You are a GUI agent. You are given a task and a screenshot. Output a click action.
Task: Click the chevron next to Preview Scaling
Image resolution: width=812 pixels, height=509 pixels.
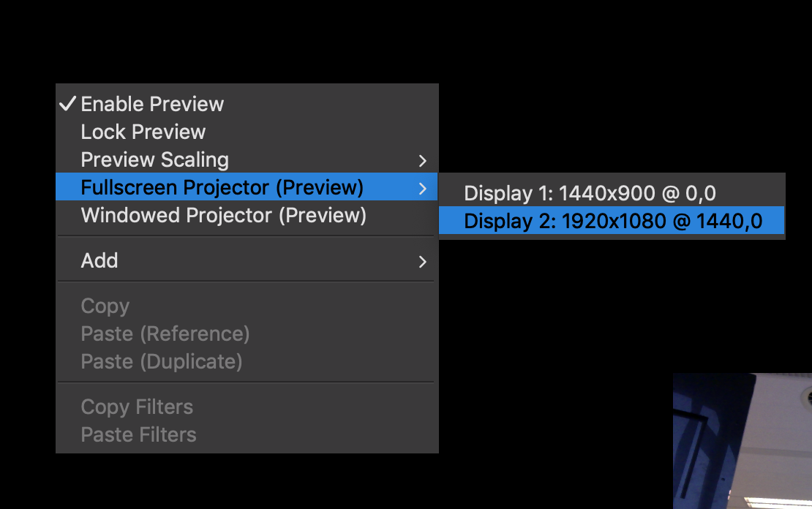pyautogui.click(x=423, y=159)
